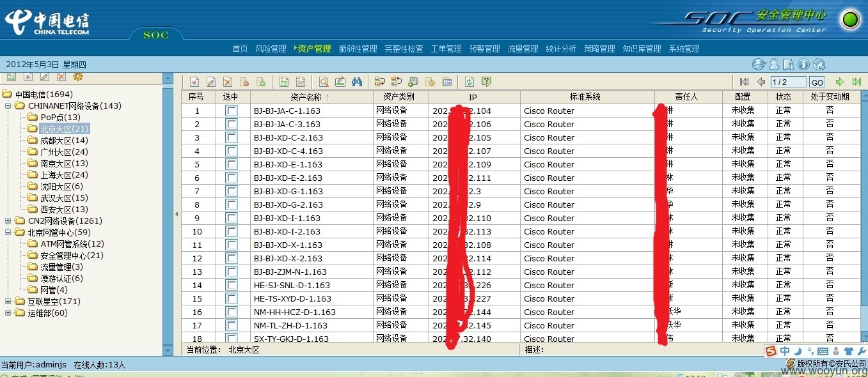
Task: Click the document info icon in the header bar
Action: [x=789, y=64]
